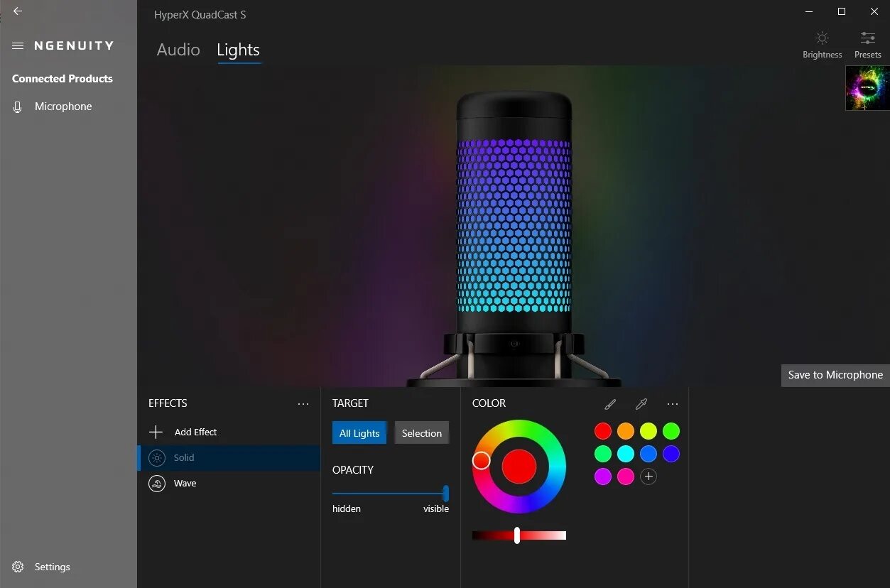Select the All Lights target
This screenshot has width=890, height=588.
coord(359,433)
